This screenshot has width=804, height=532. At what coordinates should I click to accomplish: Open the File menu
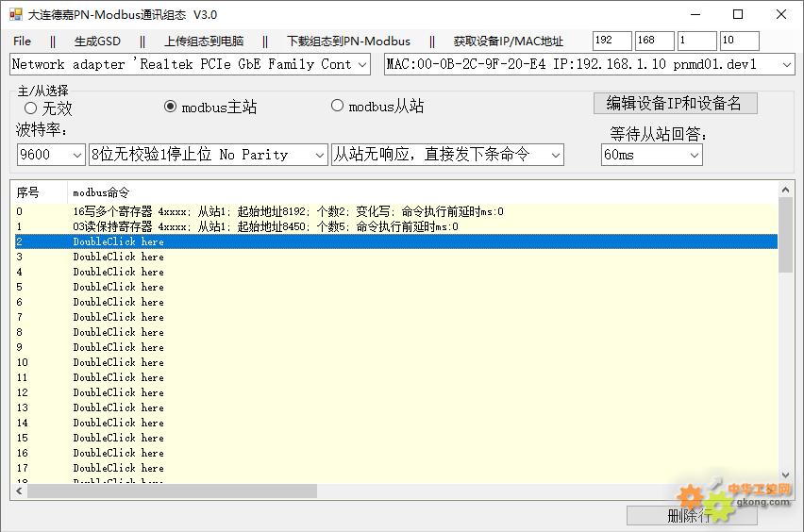pos(23,42)
